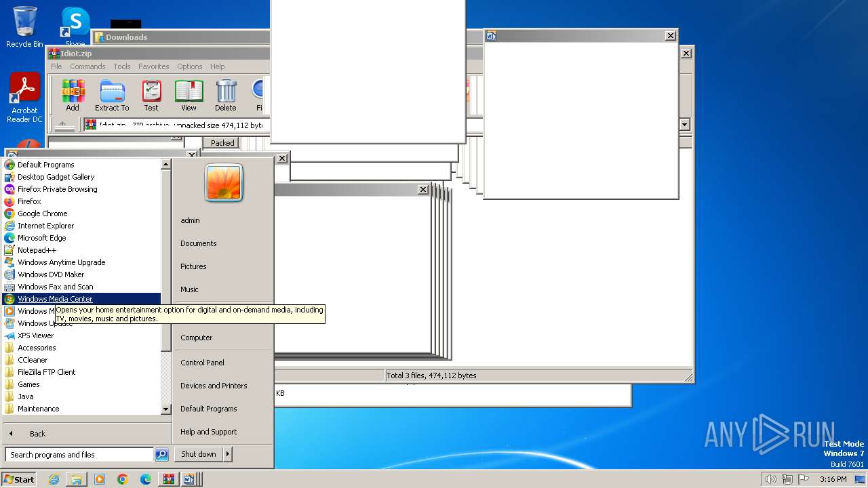Open Desktop Gadget Gallery
Image resolution: width=868 pixels, height=488 pixels.
click(82, 177)
